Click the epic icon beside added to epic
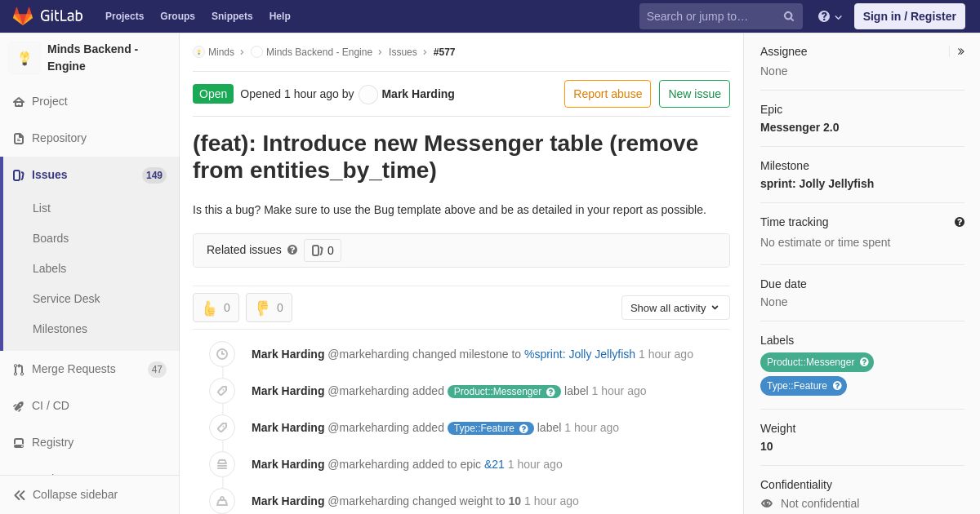This screenshot has height=514, width=980. (222, 464)
